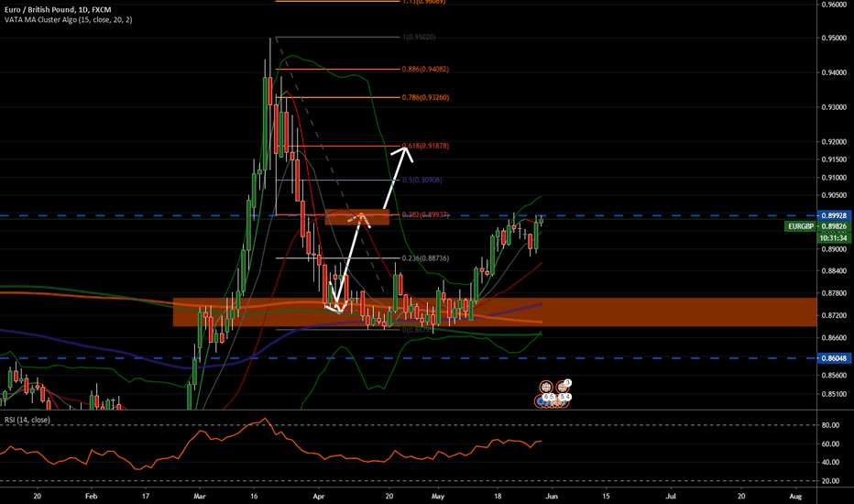Click the 17 date label after Feb

point(146,497)
